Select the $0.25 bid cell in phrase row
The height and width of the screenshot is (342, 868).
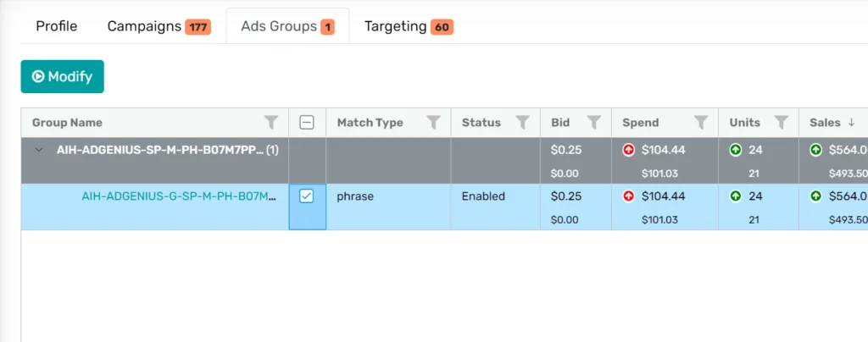pos(563,196)
